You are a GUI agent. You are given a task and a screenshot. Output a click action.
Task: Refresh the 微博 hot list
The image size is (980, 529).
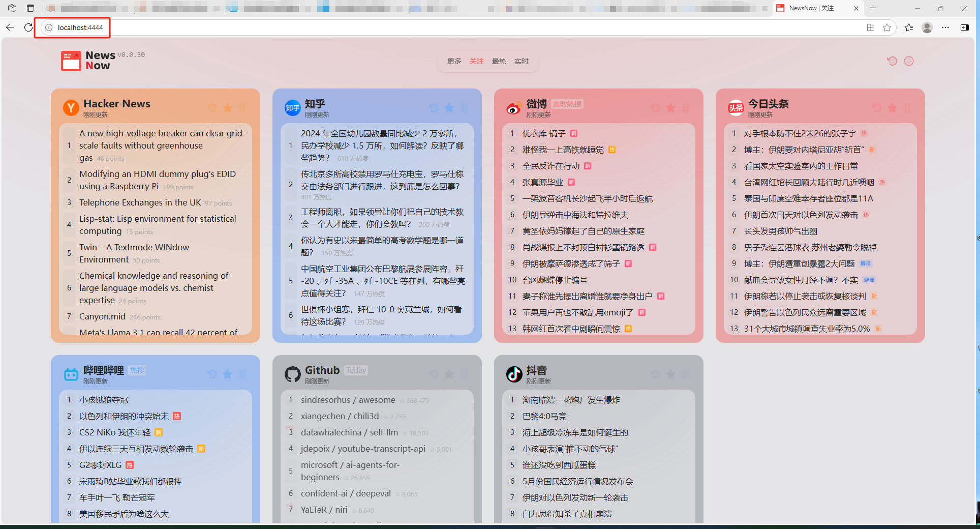coord(655,107)
